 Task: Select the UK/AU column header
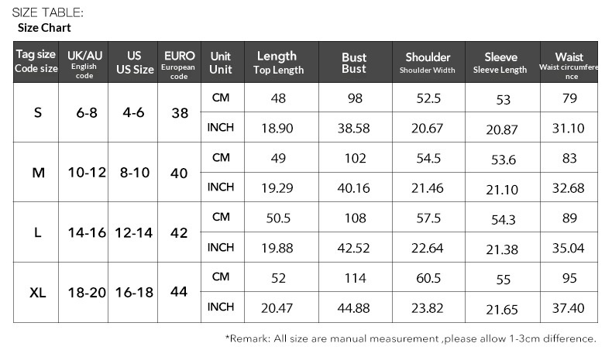pyautogui.click(x=84, y=62)
